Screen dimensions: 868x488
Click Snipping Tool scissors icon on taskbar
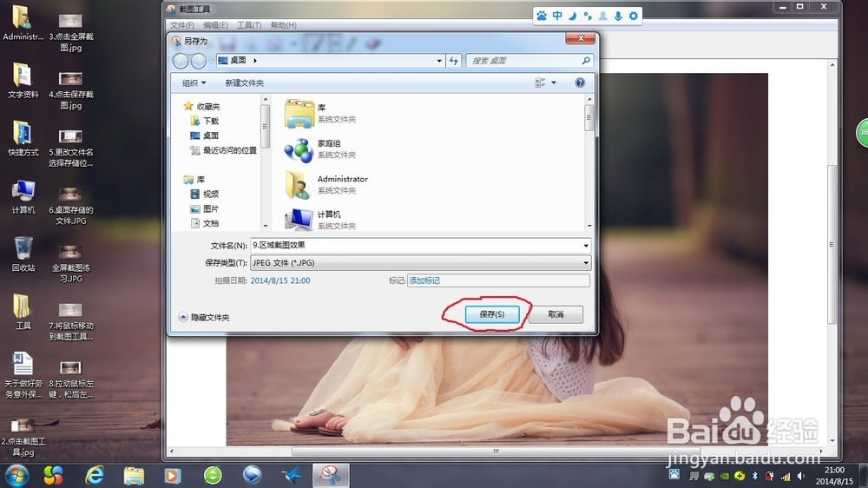pos(331,475)
